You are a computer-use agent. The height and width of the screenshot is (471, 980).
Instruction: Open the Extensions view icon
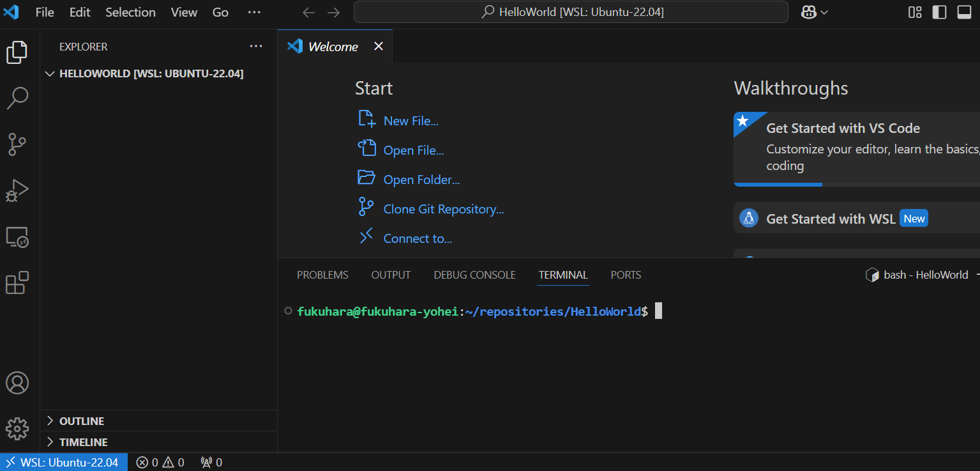(x=17, y=282)
